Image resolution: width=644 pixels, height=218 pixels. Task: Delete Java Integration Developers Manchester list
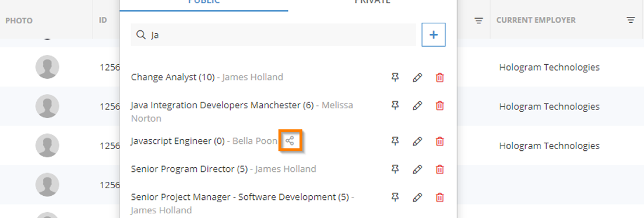[440, 105]
